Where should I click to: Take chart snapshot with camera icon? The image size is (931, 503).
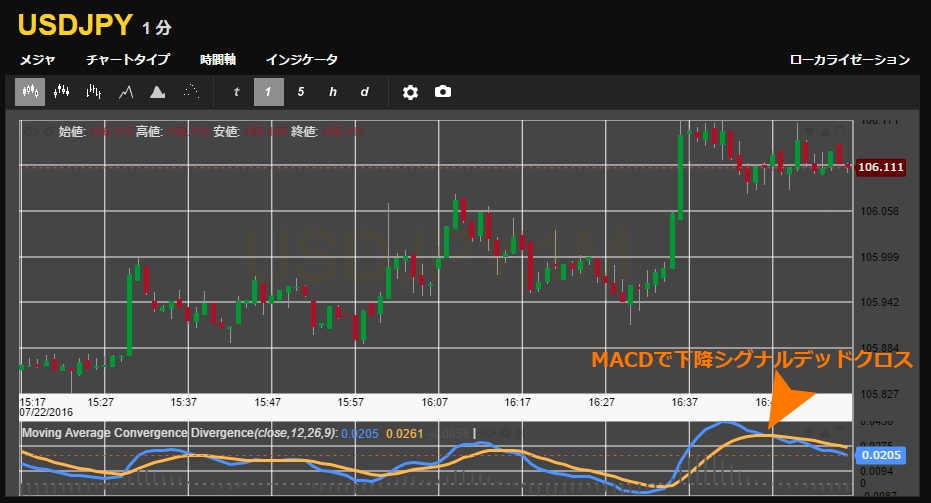pos(443,91)
